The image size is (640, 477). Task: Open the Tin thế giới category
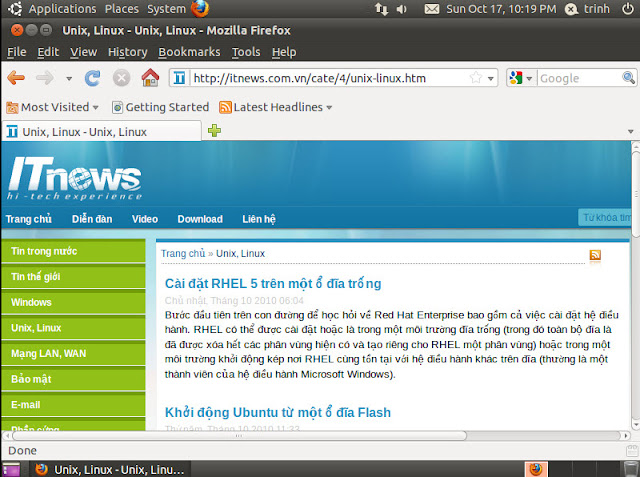pos(73,277)
